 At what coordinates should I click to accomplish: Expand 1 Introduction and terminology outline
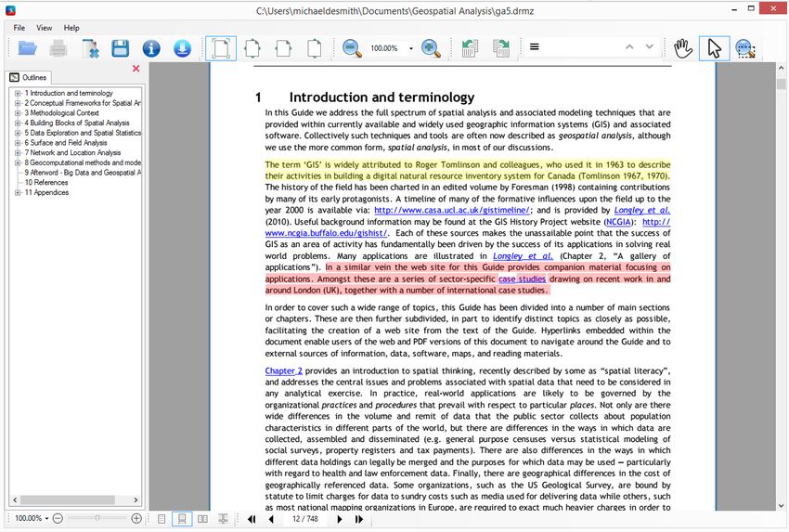[x=18, y=93]
